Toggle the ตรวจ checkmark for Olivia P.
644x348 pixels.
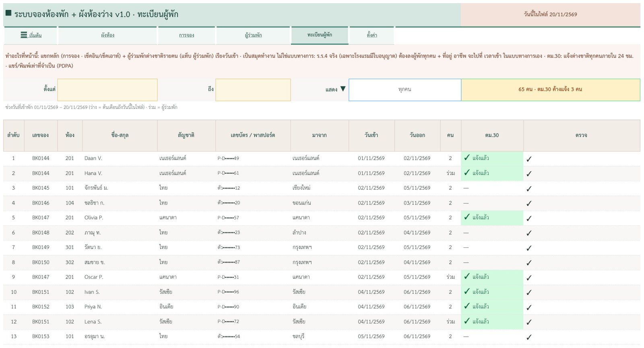tap(529, 218)
